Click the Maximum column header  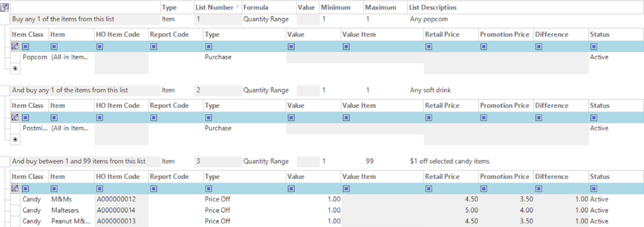[385, 7]
